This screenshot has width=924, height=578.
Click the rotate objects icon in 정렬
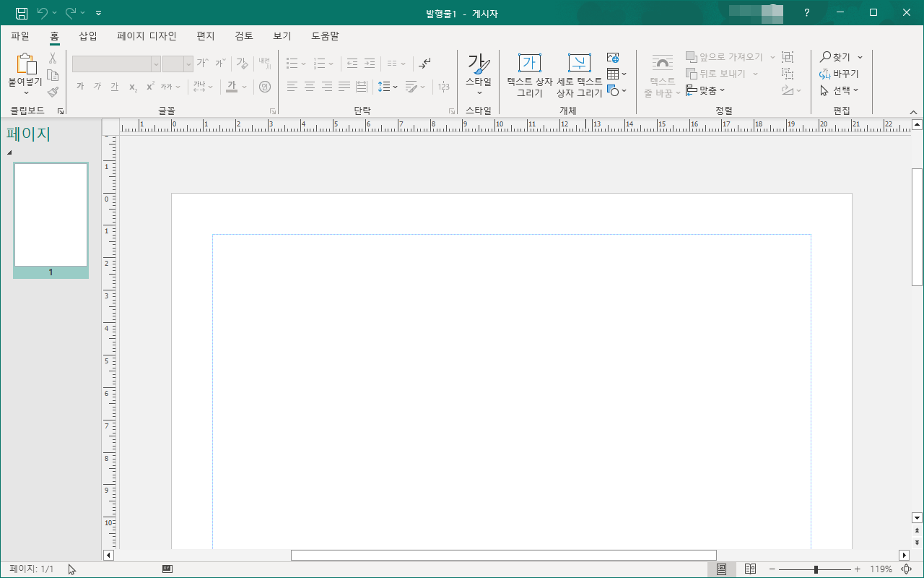(788, 90)
